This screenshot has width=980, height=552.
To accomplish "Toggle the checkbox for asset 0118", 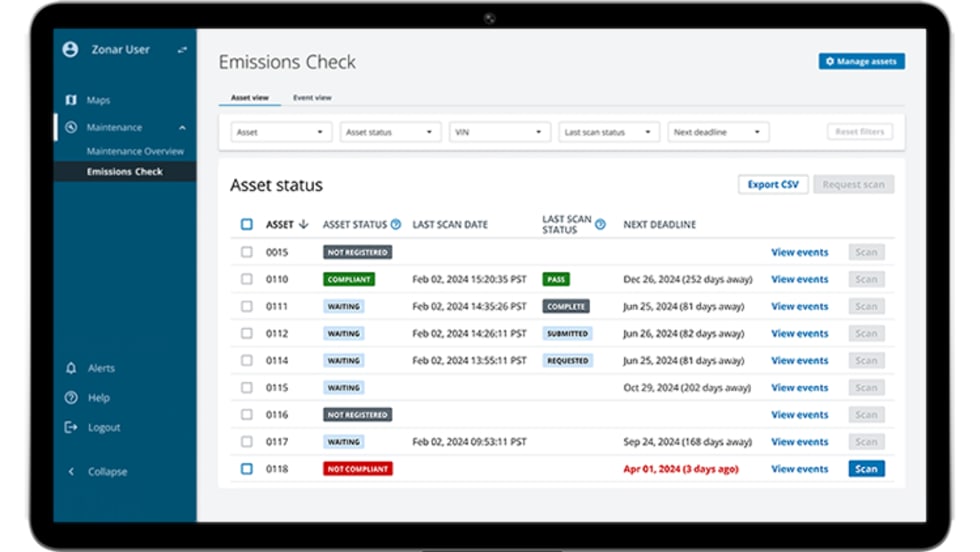I will tap(247, 469).
